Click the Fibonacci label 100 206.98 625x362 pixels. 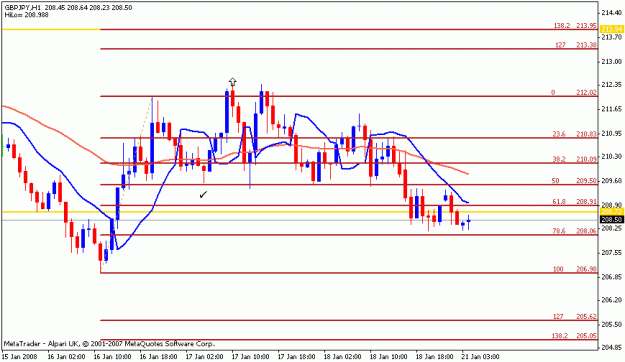click(x=575, y=269)
